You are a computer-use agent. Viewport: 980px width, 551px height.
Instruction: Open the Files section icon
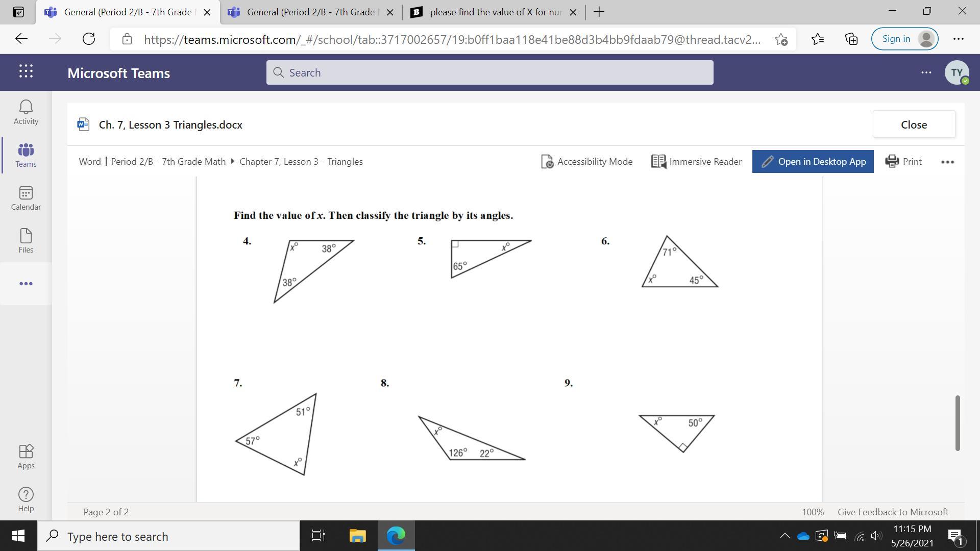[26, 241]
